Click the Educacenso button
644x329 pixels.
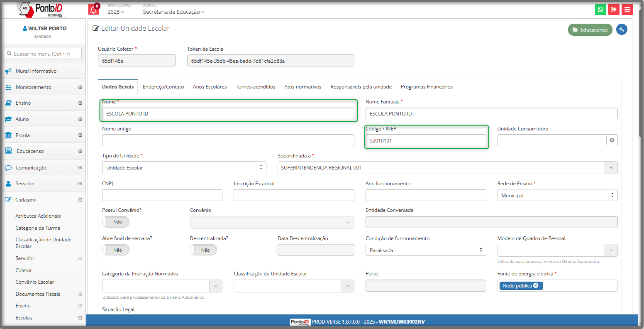(590, 30)
